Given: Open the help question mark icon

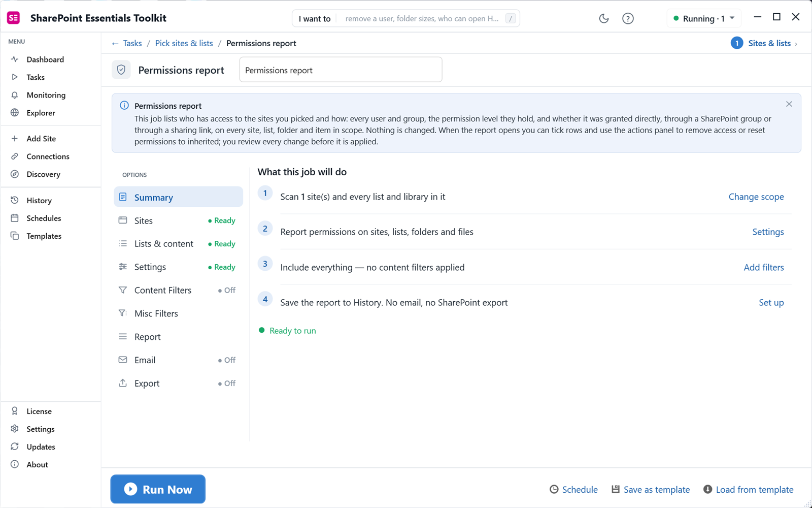Looking at the screenshot, I should (628, 18).
